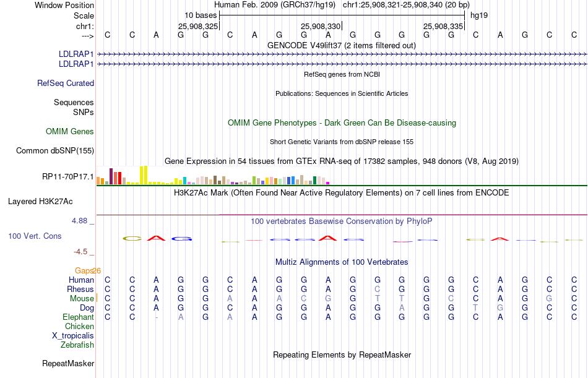Click the Scale label
The image size is (588, 378).
pyautogui.click(x=84, y=15)
